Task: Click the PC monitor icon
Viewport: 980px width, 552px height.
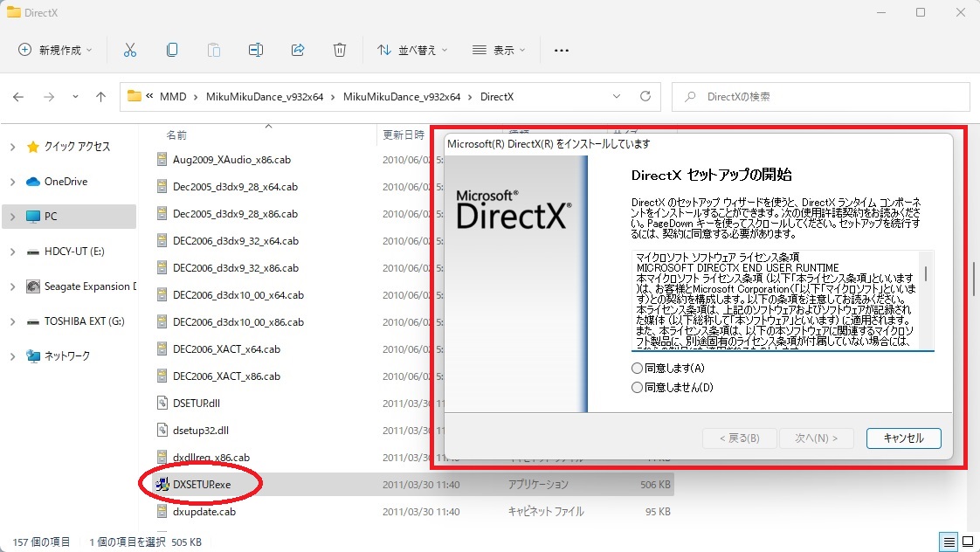Action: tap(32, 217)
